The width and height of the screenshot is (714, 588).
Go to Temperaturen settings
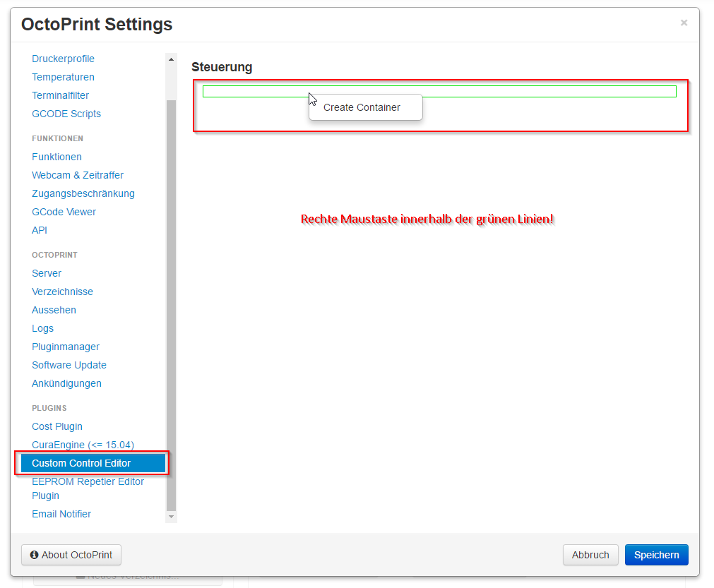pyautogui.click(x=63, y=77)
